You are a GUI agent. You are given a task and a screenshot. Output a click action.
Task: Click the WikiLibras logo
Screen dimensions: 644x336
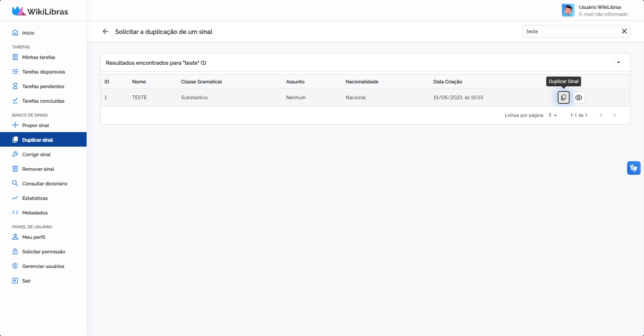(40, 12)
